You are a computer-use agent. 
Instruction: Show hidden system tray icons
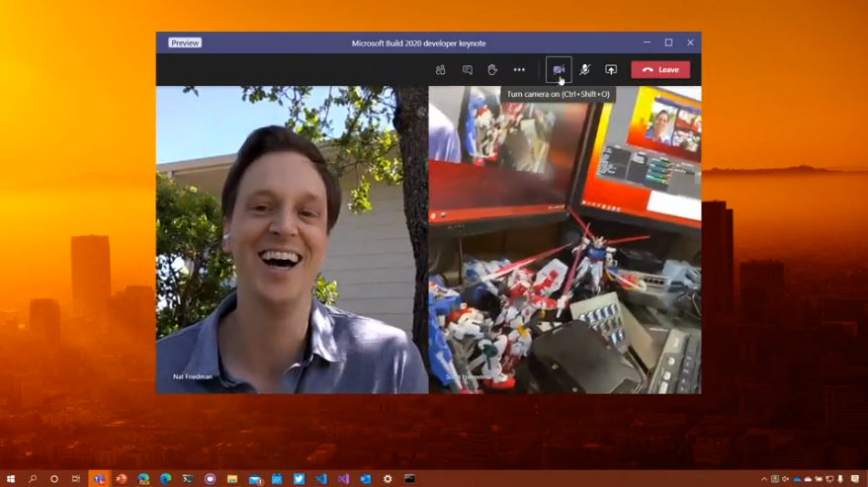coord(764,479)
